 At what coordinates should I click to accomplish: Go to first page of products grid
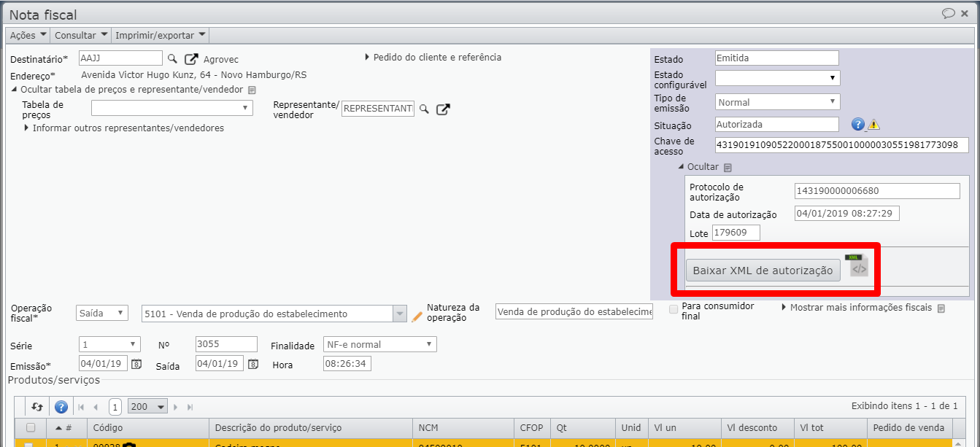tap(81, 407)
